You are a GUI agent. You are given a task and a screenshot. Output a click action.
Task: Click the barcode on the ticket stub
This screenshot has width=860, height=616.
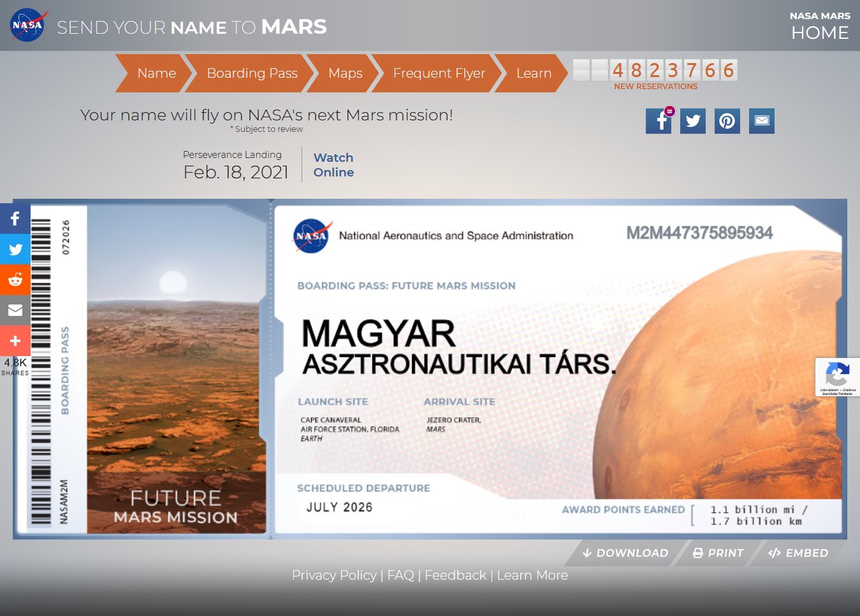point(41,371)
